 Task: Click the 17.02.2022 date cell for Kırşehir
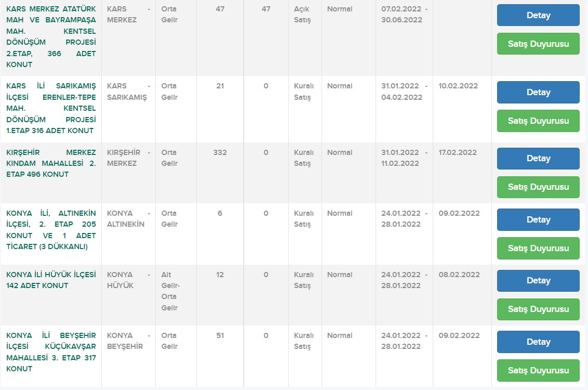point(458,152)
